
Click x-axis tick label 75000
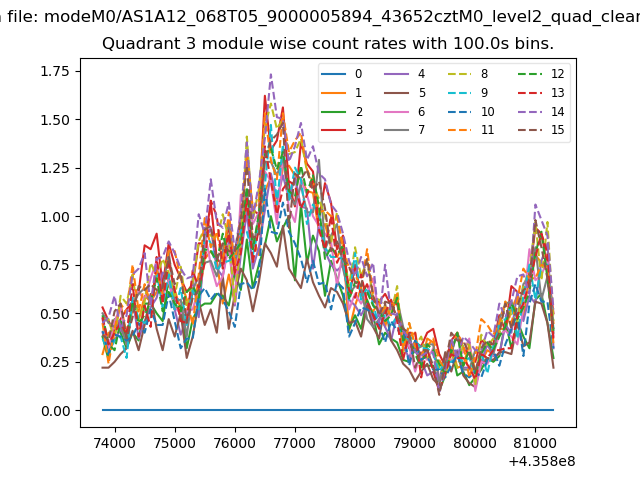pos(175,443)
